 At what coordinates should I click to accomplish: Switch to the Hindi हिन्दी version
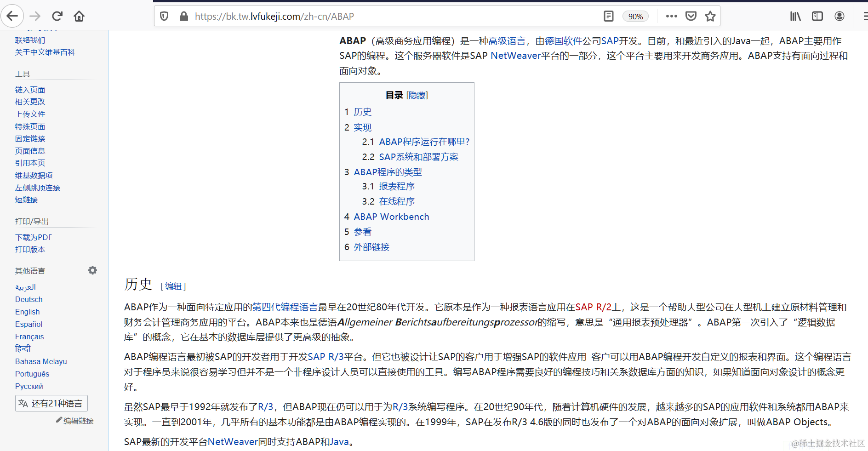(23, 348)
